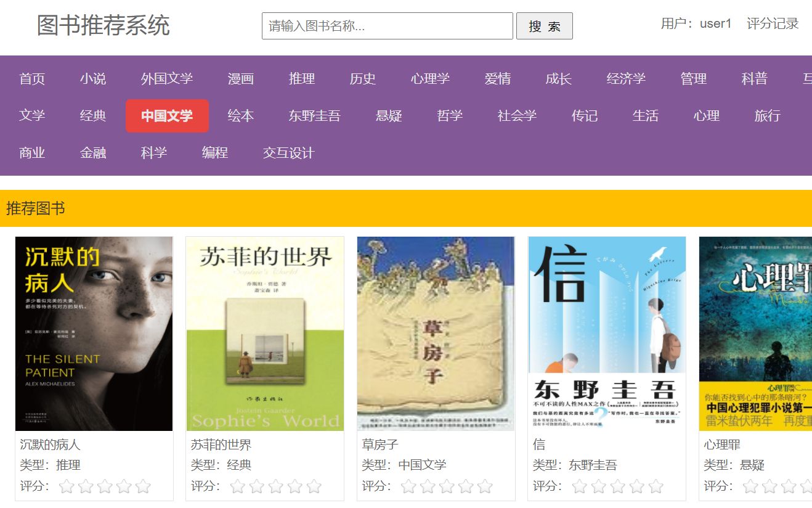This screenshot has width=812, height=508.
Task: Rate 苏菲的世界 two stars
Action: tap(257, 486)
